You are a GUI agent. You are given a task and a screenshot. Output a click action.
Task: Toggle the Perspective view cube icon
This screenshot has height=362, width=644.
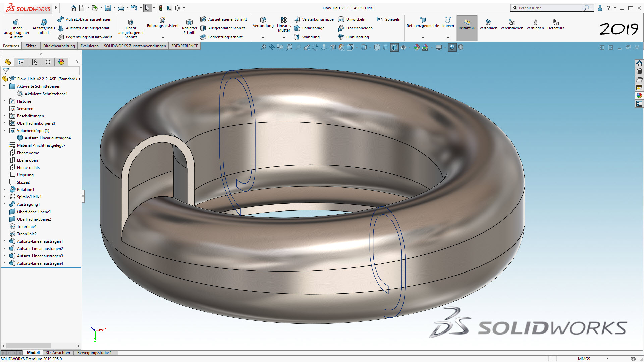click(x=461, y=47)
